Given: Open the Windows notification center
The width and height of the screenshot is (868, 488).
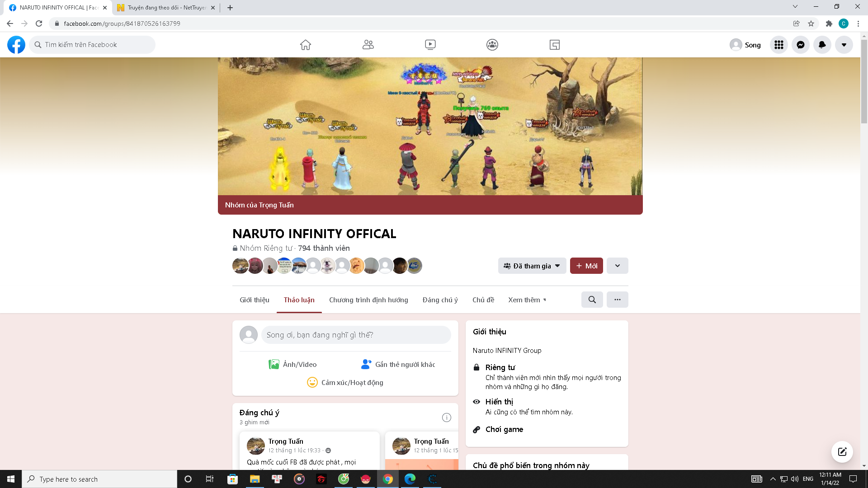Looking at the screenshot, I should [853, 479].
